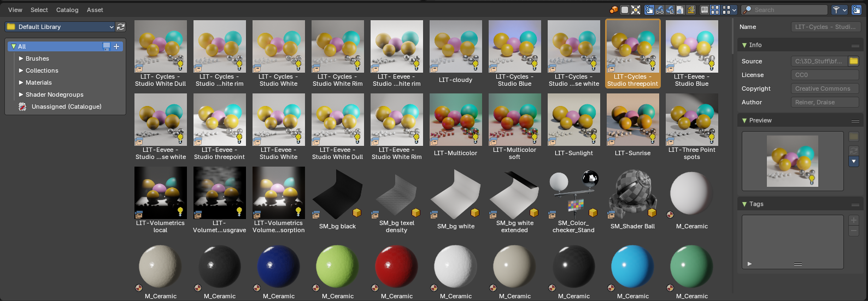
Task: Click the orange objects icon in header
Action: pyautogui.click(x=614, y=10)
